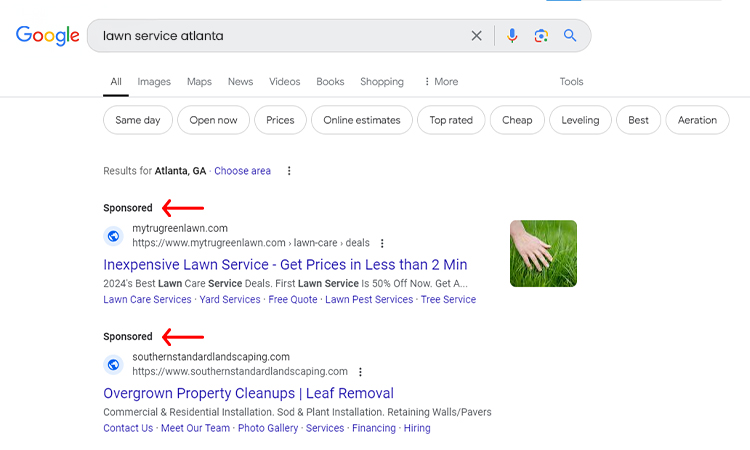Open Inexpensive Lawn Service ad headline
Image resolution: width=750 pixels, height=450 pixels.
(285, 265)
